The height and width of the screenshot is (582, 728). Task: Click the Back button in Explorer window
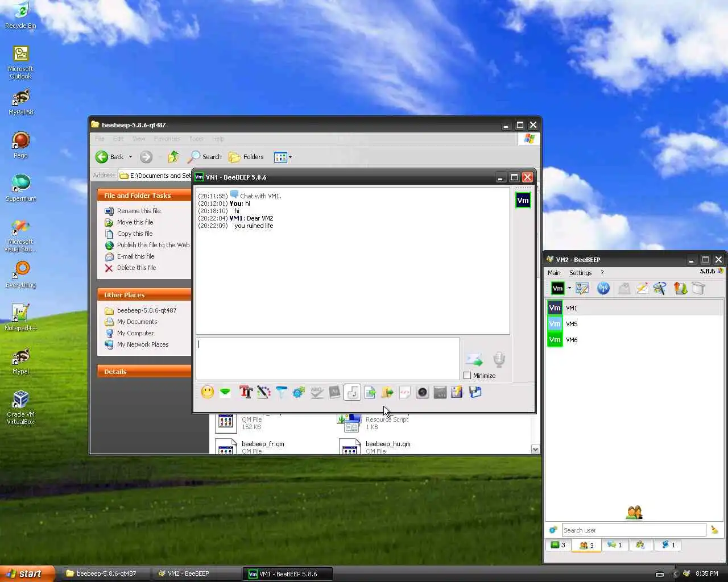tap(110, 157)
